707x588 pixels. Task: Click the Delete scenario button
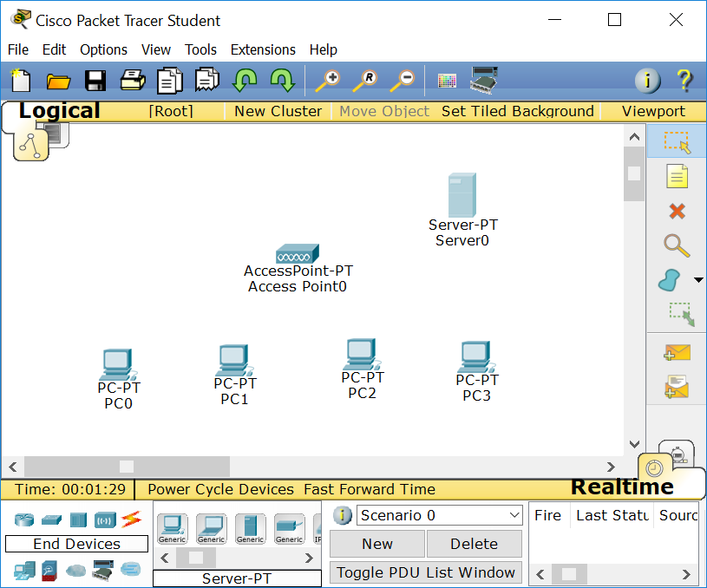tap(475, 544)
